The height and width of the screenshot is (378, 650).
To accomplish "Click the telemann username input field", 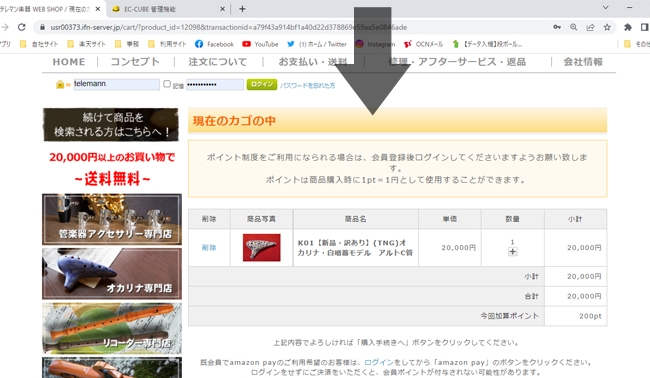I will (116, 84).
